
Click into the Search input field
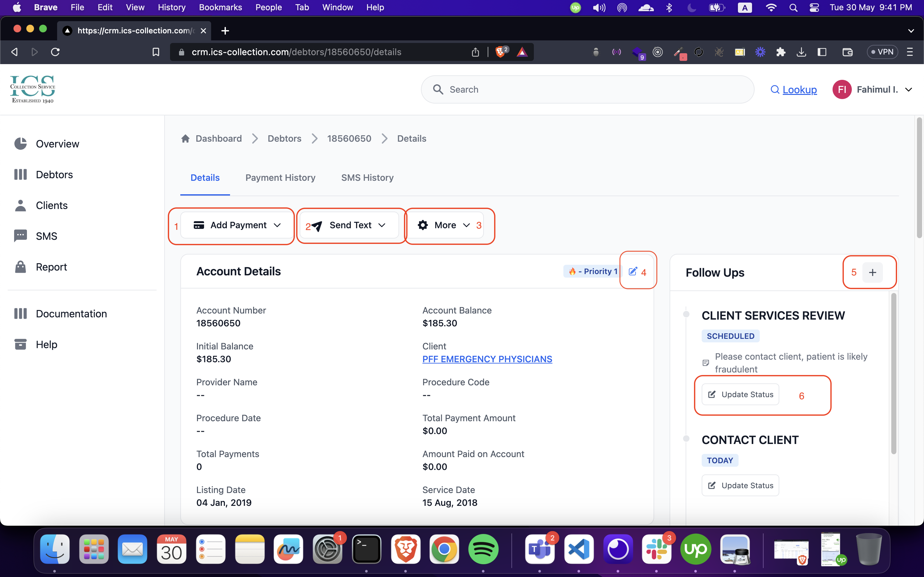click(588, 89)
